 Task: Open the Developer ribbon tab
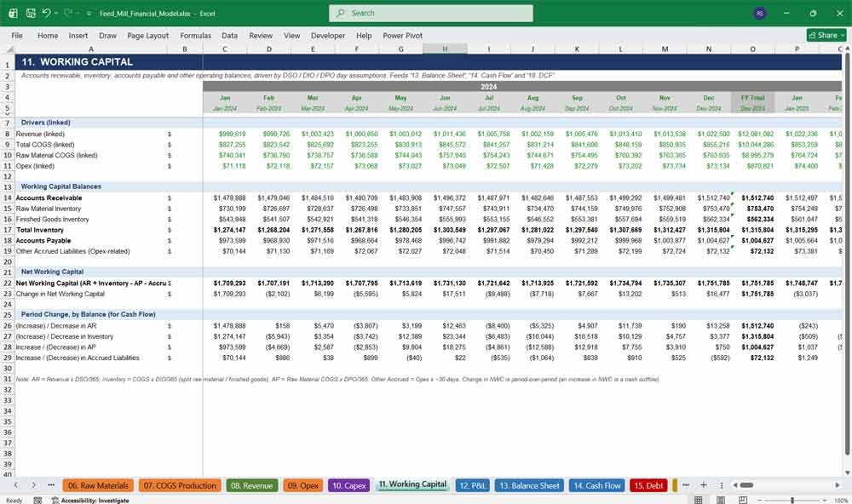pos(328,35)
